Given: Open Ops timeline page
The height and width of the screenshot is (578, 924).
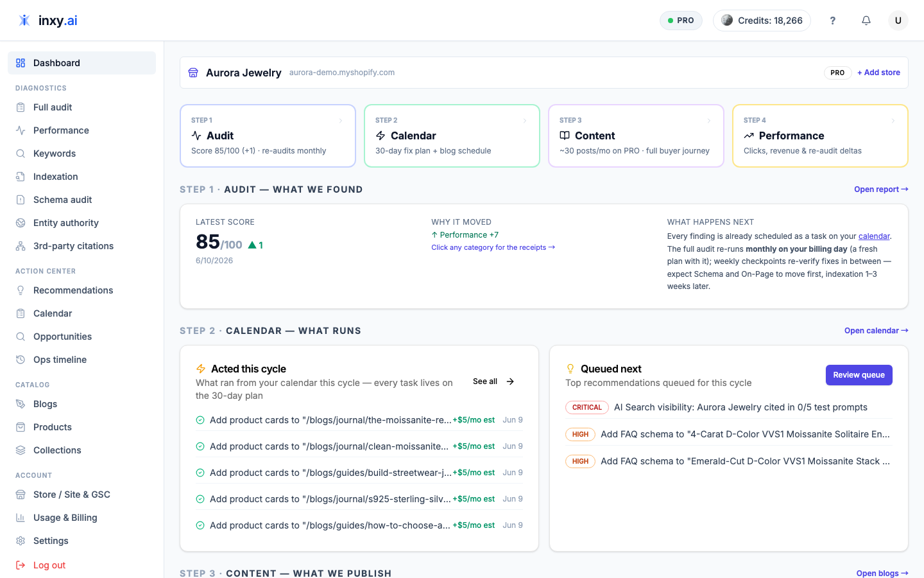Looking at the screenshot, I should coord(81,360).
